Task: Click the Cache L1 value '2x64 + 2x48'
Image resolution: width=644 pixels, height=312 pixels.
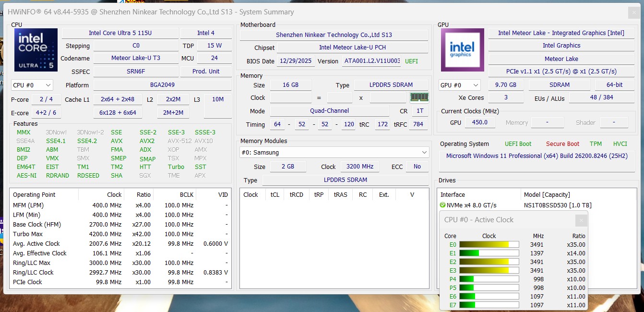Action: click(x=118, y=99)
